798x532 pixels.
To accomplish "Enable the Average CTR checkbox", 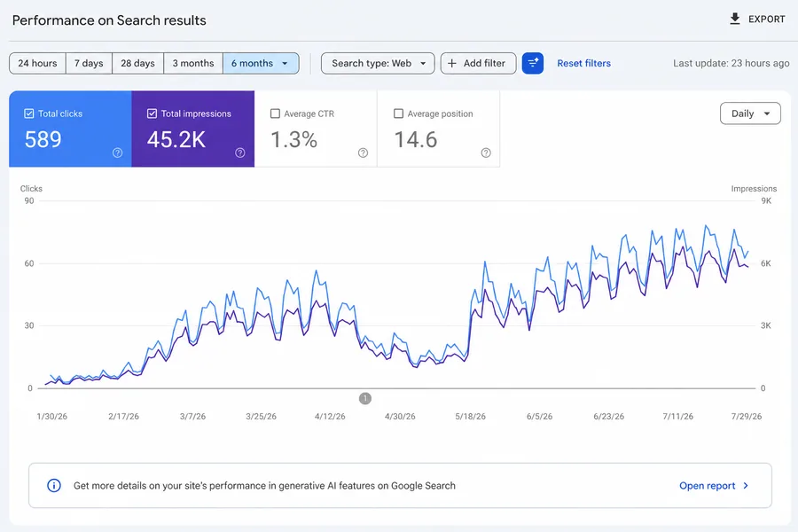I will 275,113.
